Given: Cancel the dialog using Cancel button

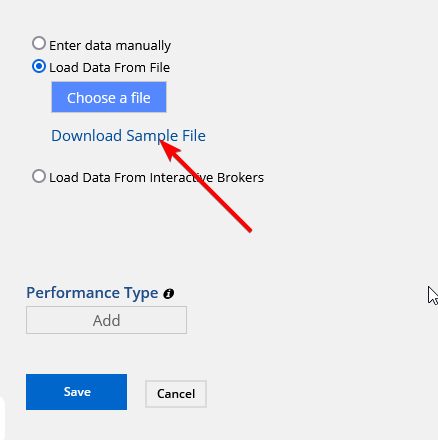Looking at the screenshot, I should [176, 394].
